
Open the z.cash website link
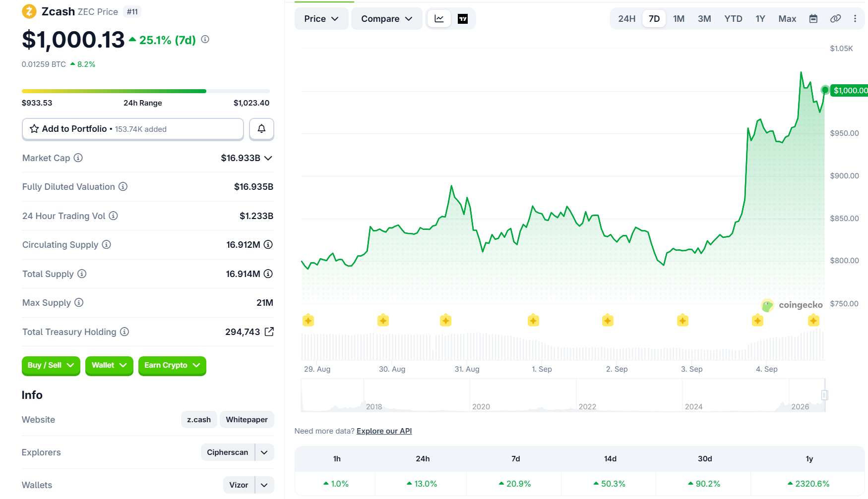click(199, 420)
